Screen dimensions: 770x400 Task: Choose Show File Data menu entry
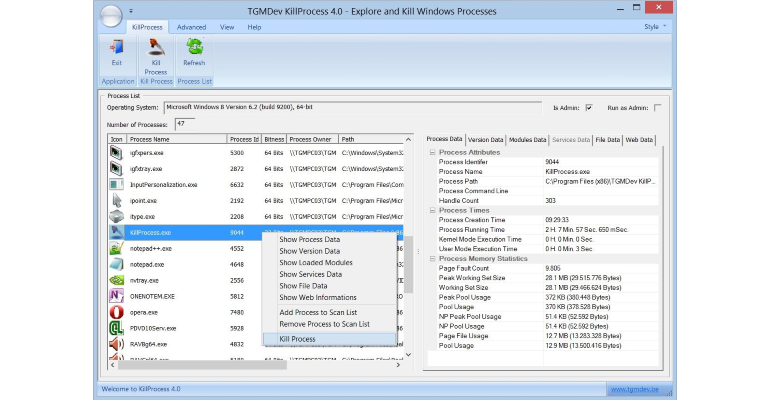tap(303, 286)
